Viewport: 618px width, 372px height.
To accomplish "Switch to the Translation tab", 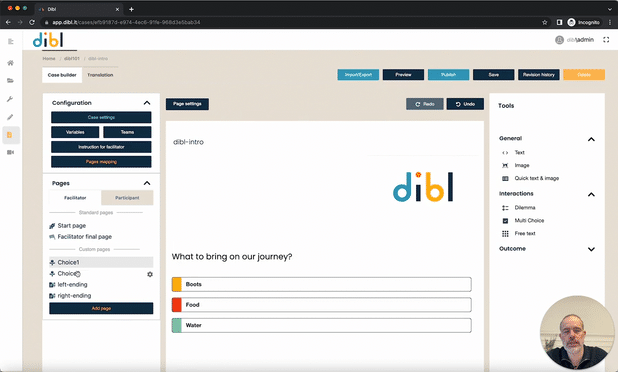I will pos(100,75).
